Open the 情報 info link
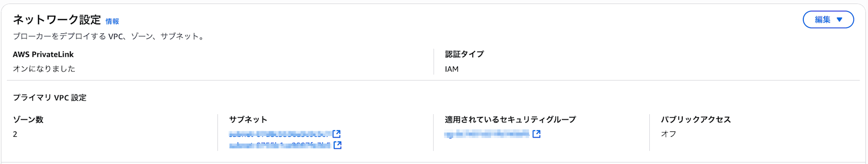The height and width of the screenshot is (164, 868). coord(112,21)
